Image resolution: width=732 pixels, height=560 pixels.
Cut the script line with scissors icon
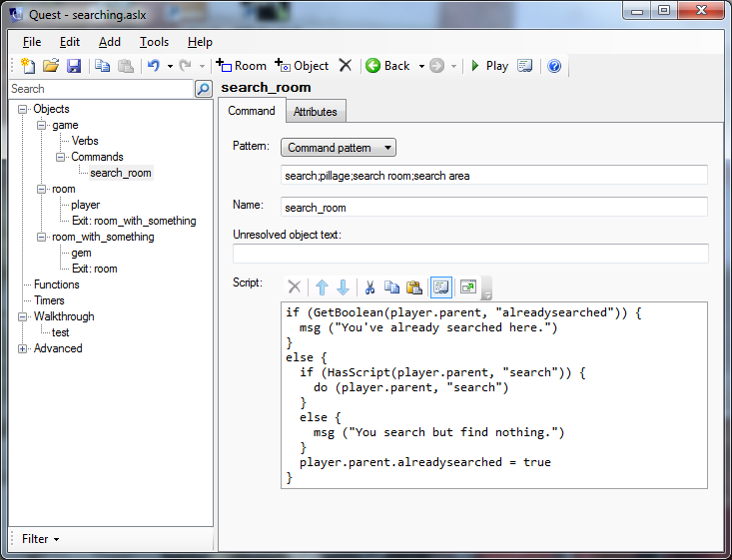[369, 286]
